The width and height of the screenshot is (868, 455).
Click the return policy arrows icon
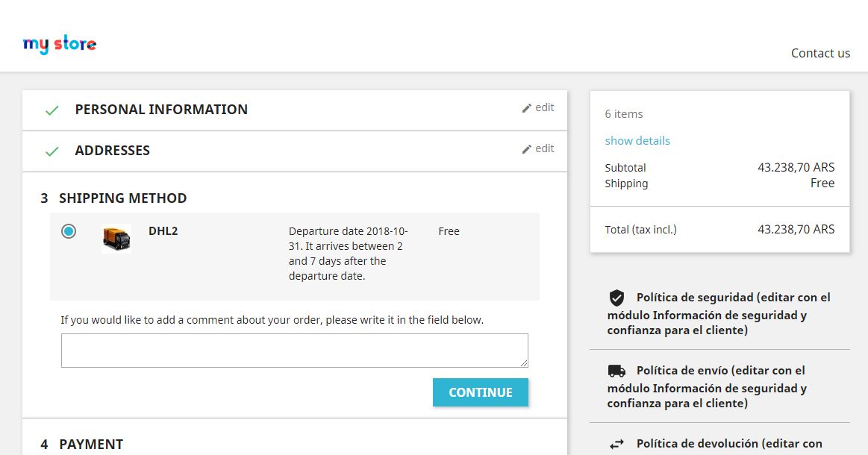[616, 444]
